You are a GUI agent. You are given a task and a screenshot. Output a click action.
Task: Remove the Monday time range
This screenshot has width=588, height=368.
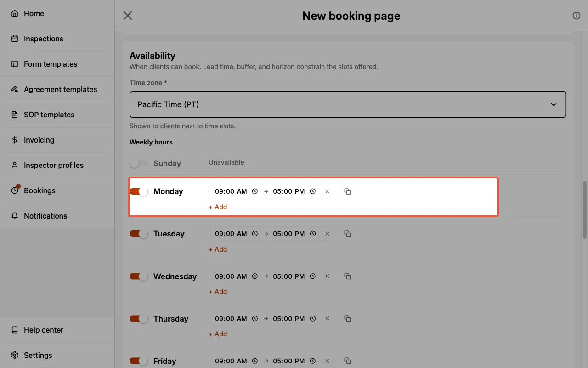pyautogui.click(x=327, y=191)
